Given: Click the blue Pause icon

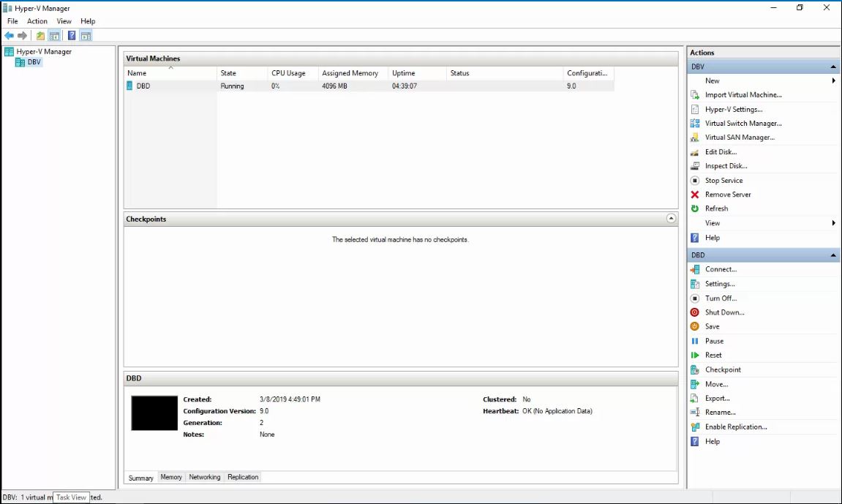Looking at the screenshot, I should click(695, 341).
